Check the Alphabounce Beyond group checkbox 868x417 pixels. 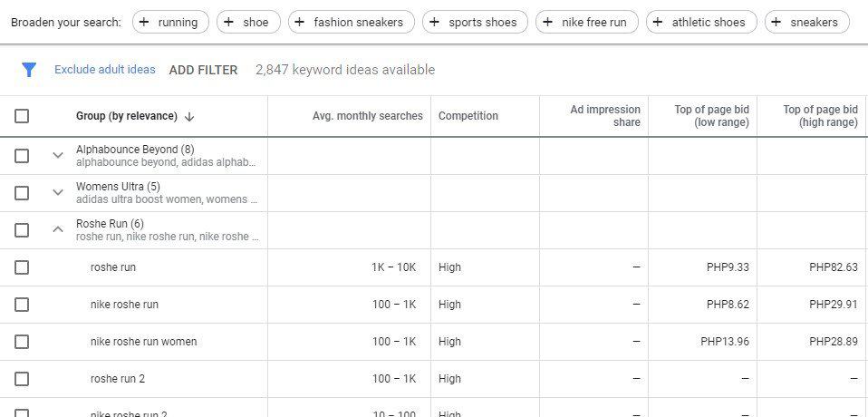pyautogui.click(x=22, y=156)
